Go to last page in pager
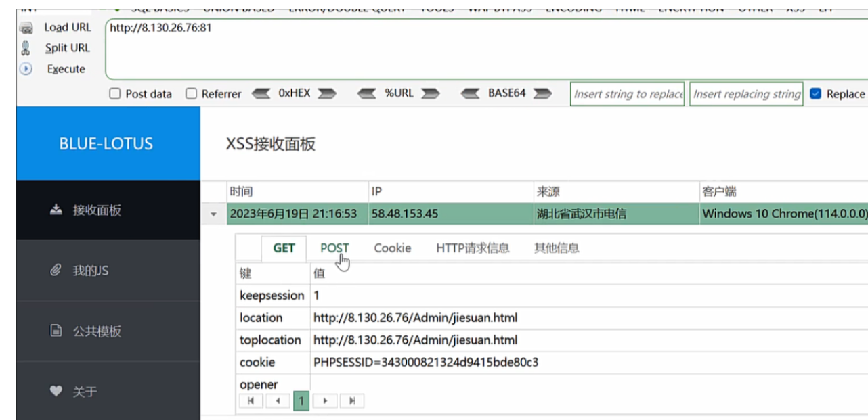The height and width of the screenshot is (420, 868). (x=352, y=401)
